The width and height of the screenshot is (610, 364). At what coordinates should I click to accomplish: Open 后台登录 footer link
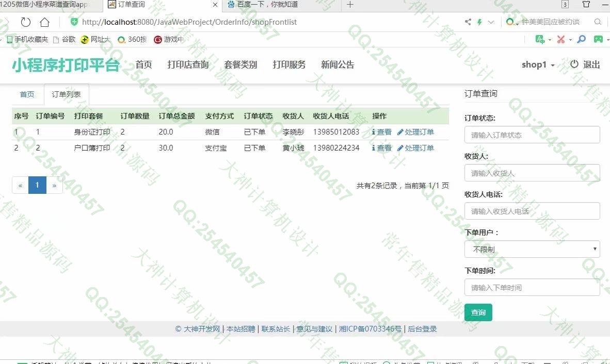[x=422, y=329]
